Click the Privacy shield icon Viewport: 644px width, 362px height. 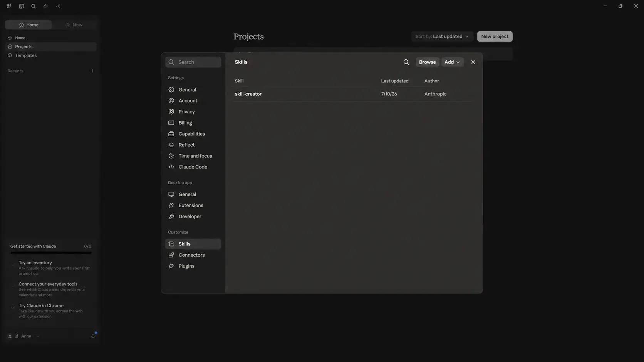[x=171, y=112]
